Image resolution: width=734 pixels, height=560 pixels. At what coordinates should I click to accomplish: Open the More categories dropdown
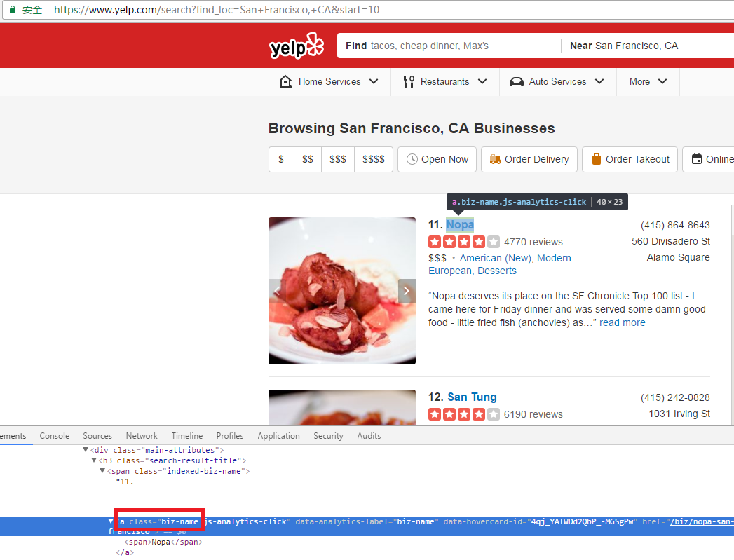(x=648, y=82)
